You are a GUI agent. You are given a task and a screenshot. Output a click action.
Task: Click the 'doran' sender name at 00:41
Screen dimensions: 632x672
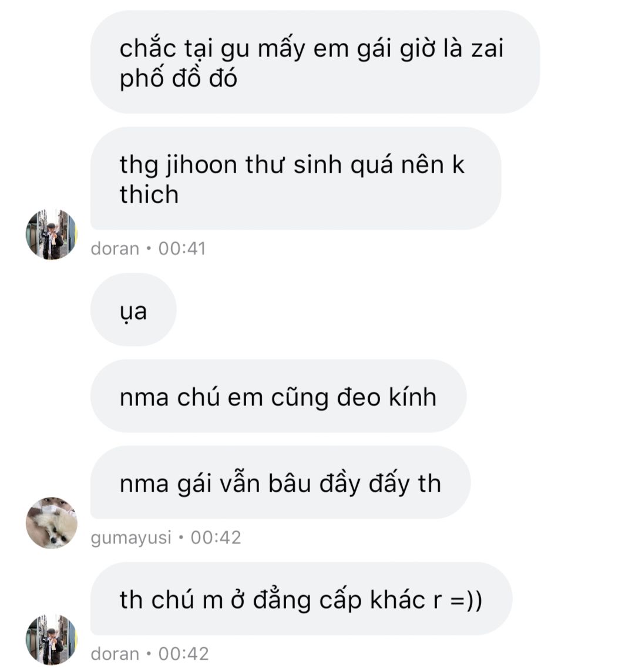click(115, 248)
